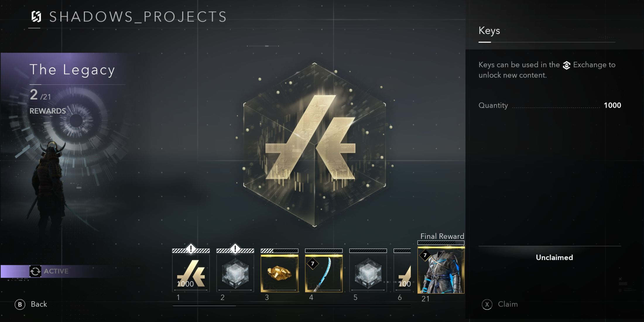Open the Keys tab header
The image size is (644, 322).
(489, 31)
